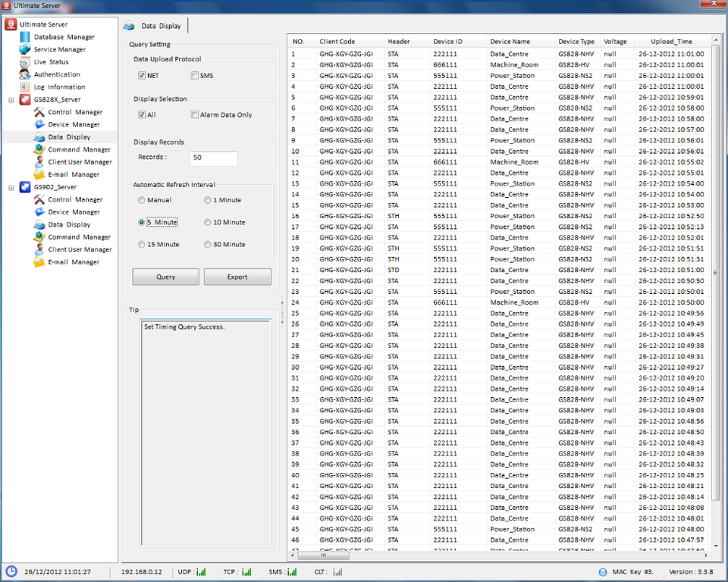Viewport: 728px width, 582px height.
Task: Click the Database Manager icon in sidebar
Action: (25, 37)
